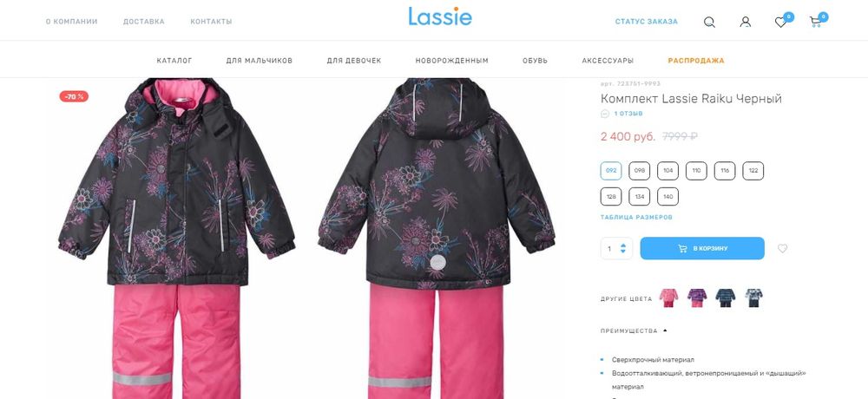Open the shopping cart icon
Image resolution: width=868 pixels, height=399 pixels.
point(815,23)
